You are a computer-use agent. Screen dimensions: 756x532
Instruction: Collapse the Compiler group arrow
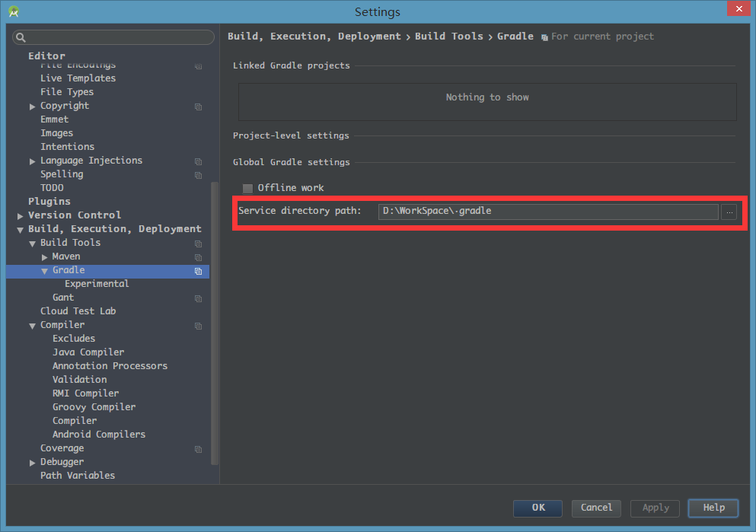tap(32, 327)
